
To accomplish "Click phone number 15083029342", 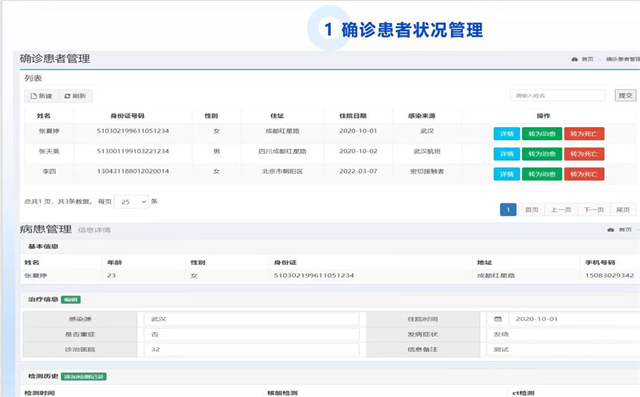I will tap(609, 275).
